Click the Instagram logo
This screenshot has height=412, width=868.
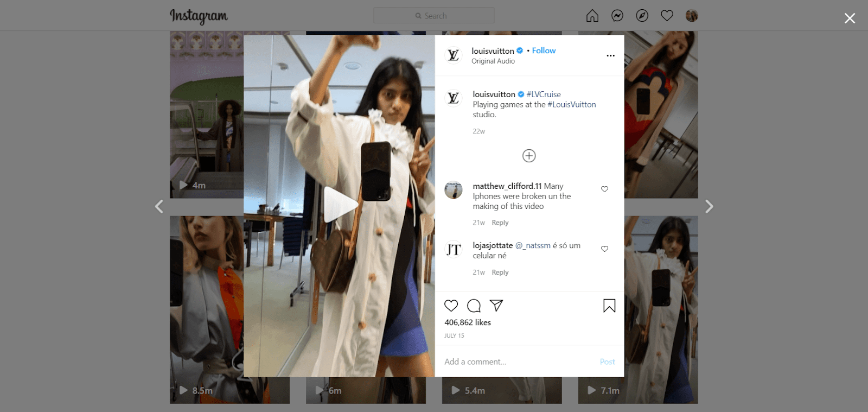[199, 16]
